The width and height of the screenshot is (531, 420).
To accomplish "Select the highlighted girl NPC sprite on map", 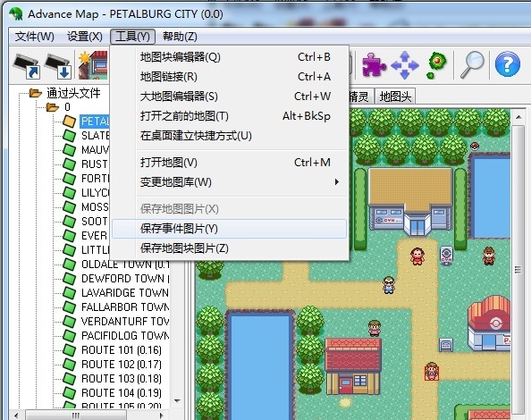I will [431, 372].
